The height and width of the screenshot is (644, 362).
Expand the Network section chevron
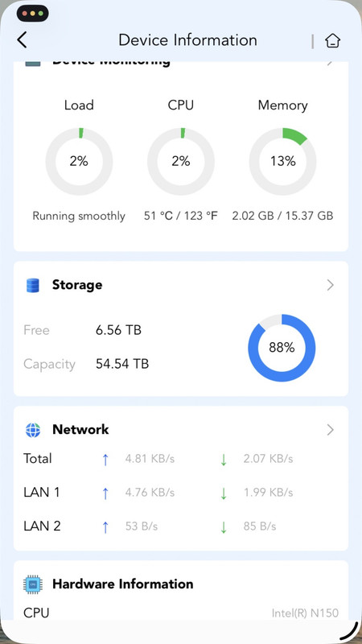click(331, 430)
